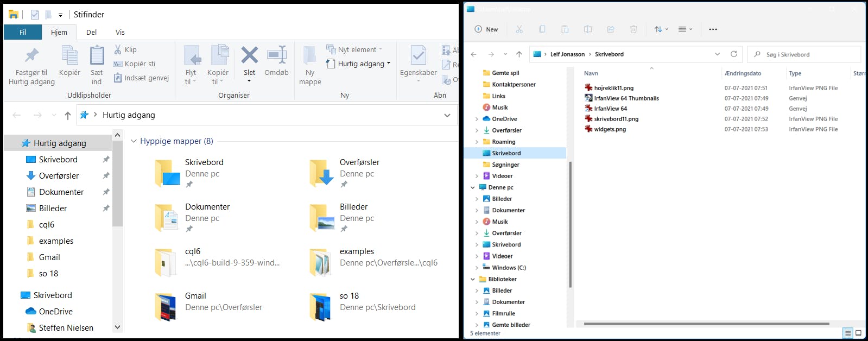The width and height of the screenshot is (868, 341).
Task: Switch to the Del ribbon tab
Action: click(x=91, y=32)
